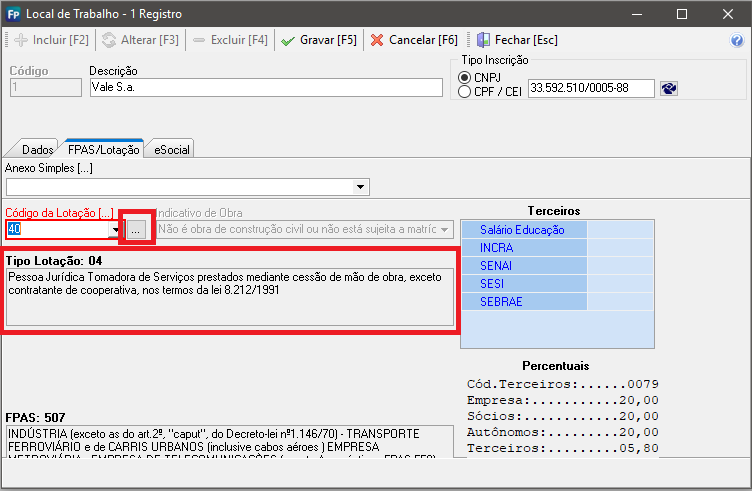Click the Excluir [F4] toolbar button

coord(231,40)
